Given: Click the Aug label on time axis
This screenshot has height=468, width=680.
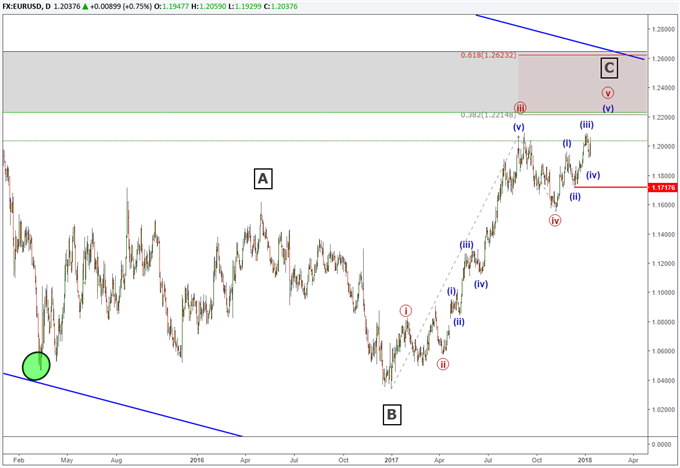Looking at the screenshot, I should 116,460.
